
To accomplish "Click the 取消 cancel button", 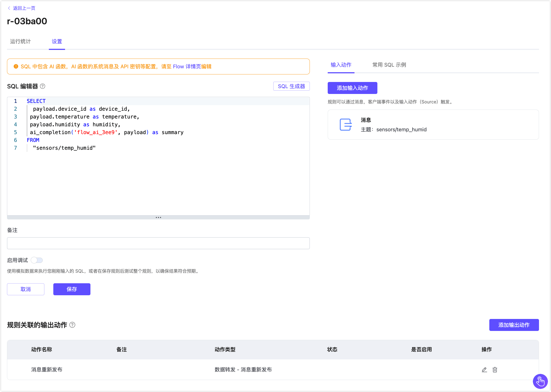I will [25, 289].
